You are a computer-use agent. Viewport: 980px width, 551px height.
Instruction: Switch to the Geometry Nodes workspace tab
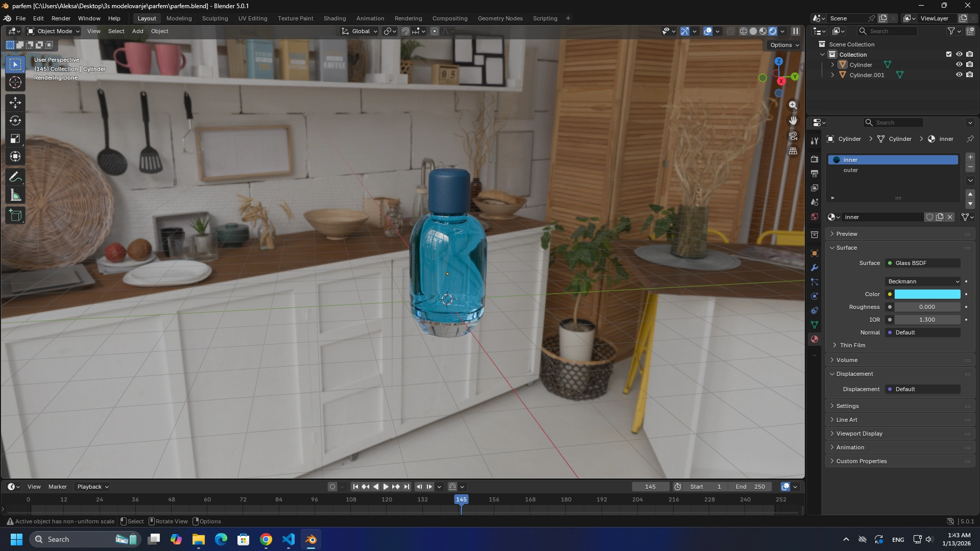click(x=500, y=18)
